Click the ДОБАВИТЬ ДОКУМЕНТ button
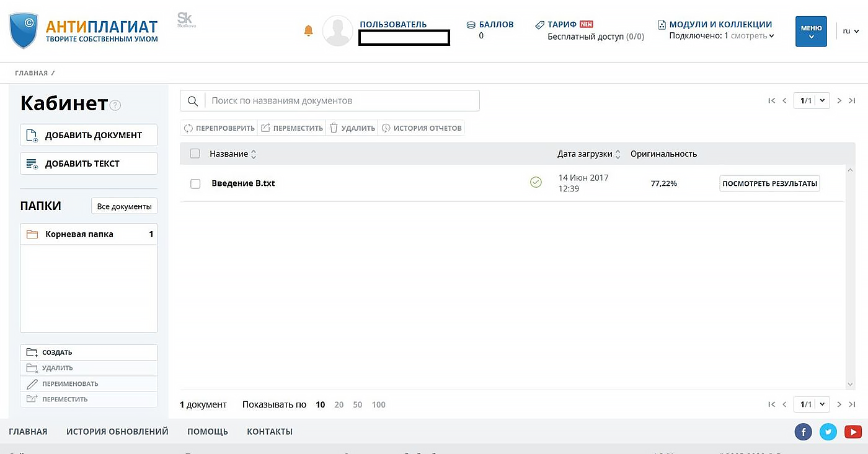868x454 pixels. (x=89, y=135)
